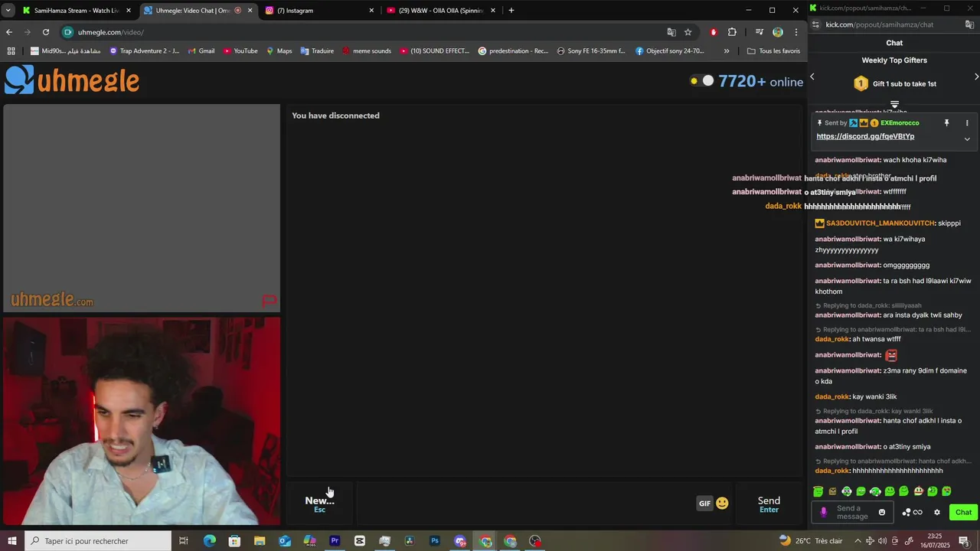Click translate icon in Kick popout window

point(969,24)
